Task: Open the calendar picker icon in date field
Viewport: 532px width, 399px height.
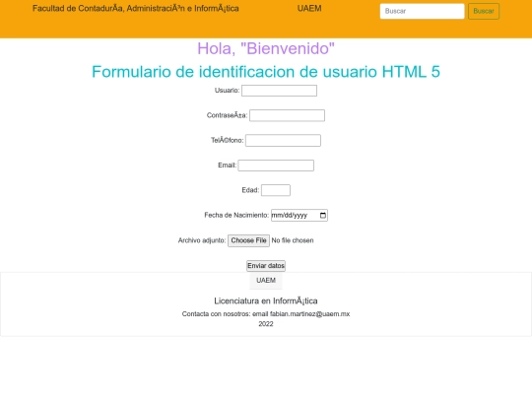Action: (323, 215)
